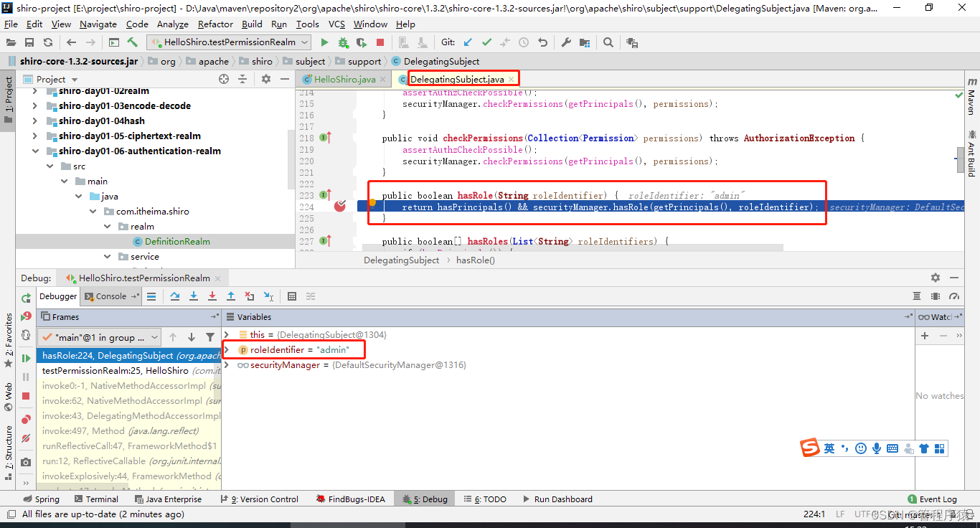The width and height of the screenshot is (980, 528).
Task: Toggle the frames filter funnel icon
Action: (x=210, y=337)
